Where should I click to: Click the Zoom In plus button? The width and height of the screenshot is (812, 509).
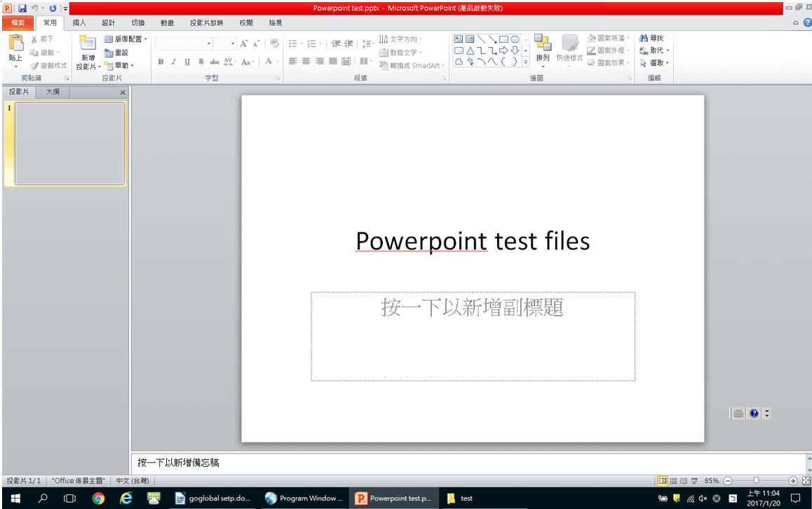click(x=793, y=481)
